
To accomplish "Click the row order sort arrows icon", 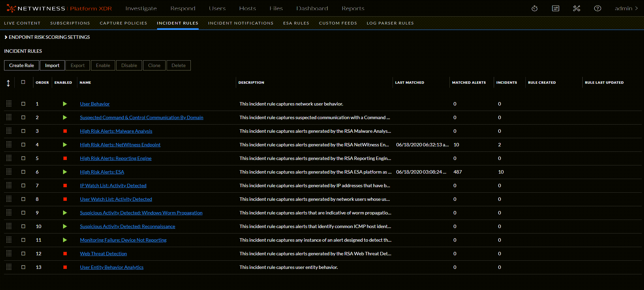I will pos(8,83).
